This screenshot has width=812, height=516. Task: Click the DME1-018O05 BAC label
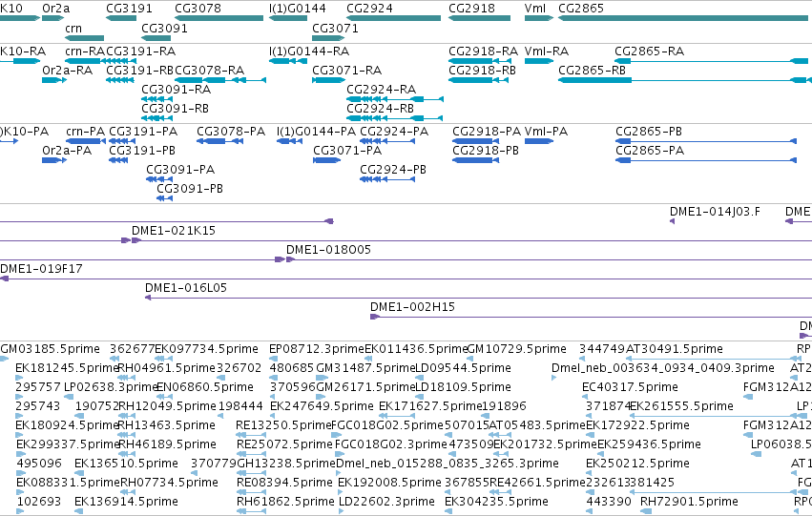(x=329, y=250)
